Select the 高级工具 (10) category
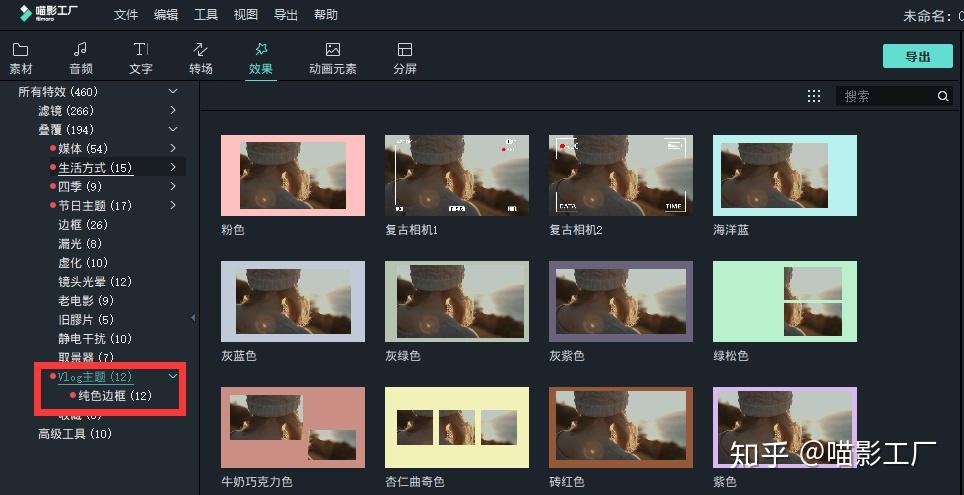Image resolution: width=964 pixels, height=495 pixels. pos(75,434)
